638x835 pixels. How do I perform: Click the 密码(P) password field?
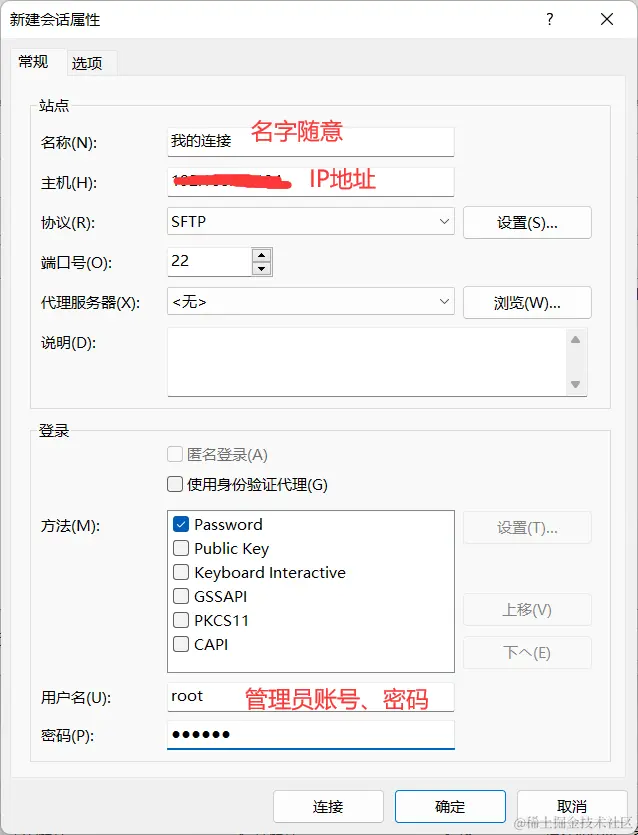point(310,735)
